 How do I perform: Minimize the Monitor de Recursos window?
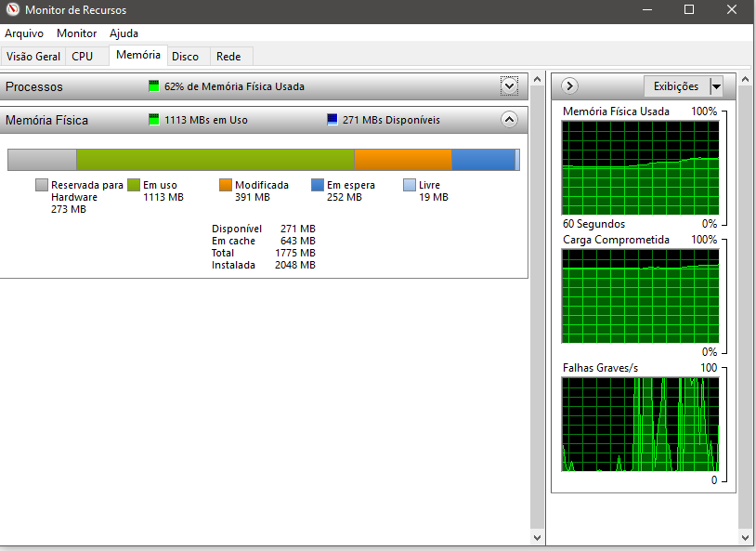(647, 9)
